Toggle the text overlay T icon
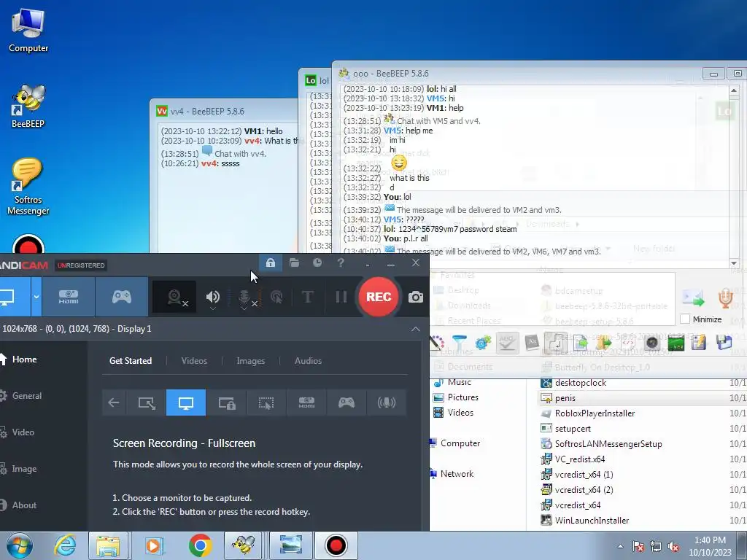The width and height of the screenshot is (747, 560). (308, 297)
